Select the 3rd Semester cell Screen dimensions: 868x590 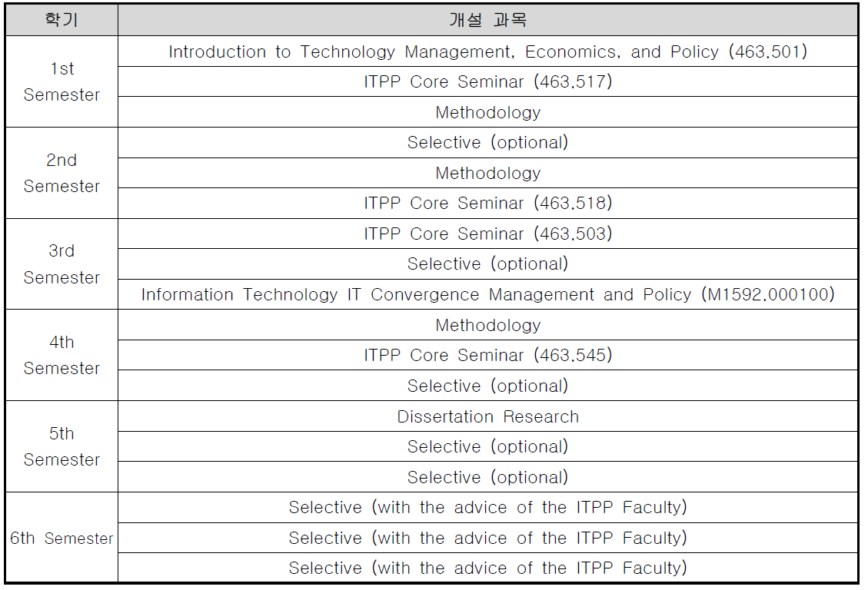click(x=62, y=264)
